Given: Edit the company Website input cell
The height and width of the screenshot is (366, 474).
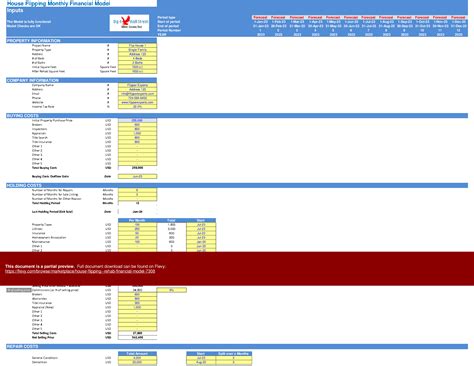Looking at the screenshot, I should tap(137, 102).
